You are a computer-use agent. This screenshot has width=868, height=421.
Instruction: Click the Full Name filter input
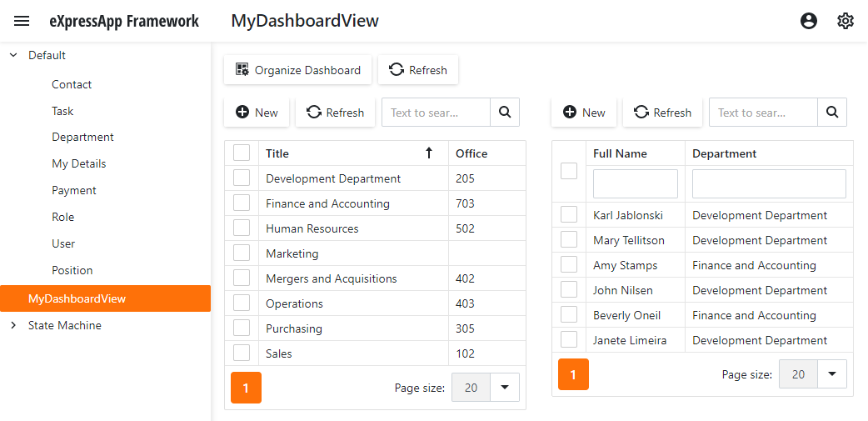(x=636, y=184)
